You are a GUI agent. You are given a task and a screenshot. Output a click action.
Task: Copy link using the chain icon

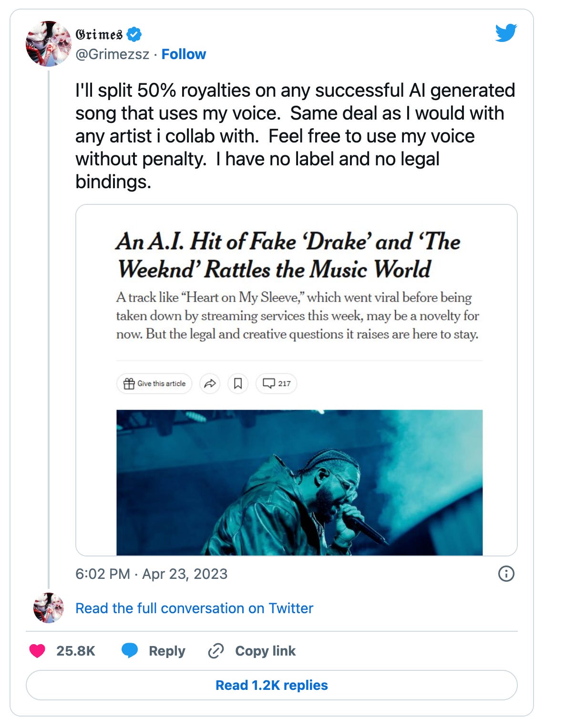tap(216, 651)
